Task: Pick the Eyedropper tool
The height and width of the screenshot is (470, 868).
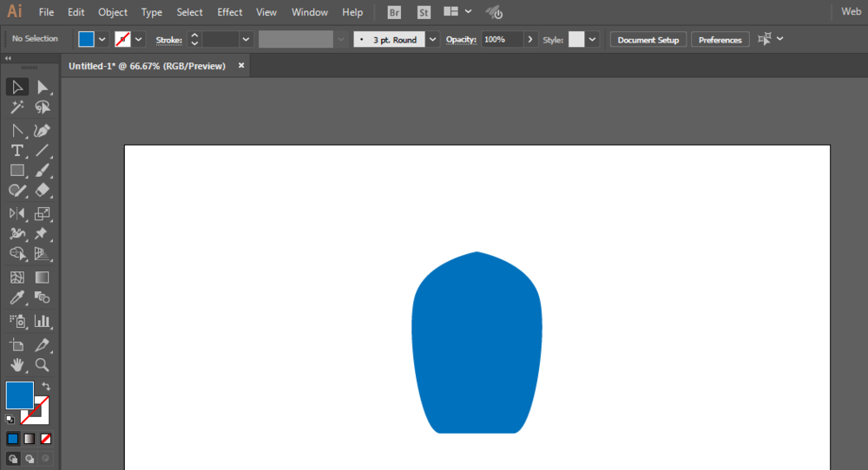Action: click(17, 297)
